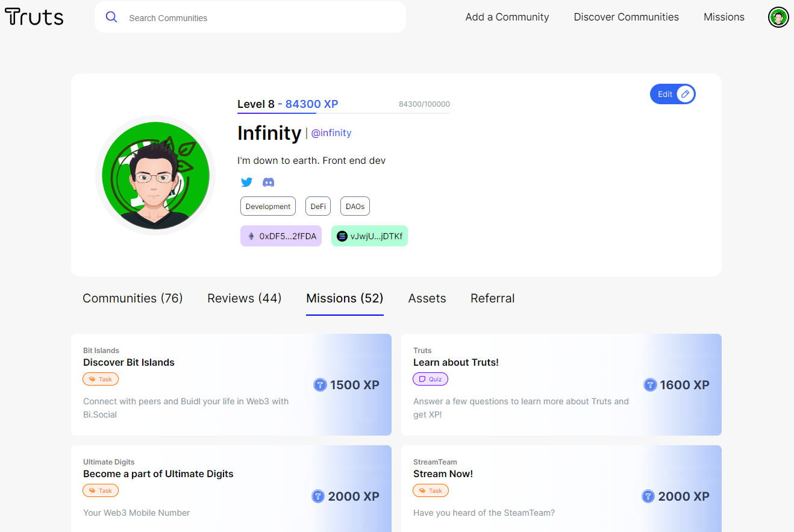Click the @infinity username handle
794x532 pixels.
[x=331, y=133]
